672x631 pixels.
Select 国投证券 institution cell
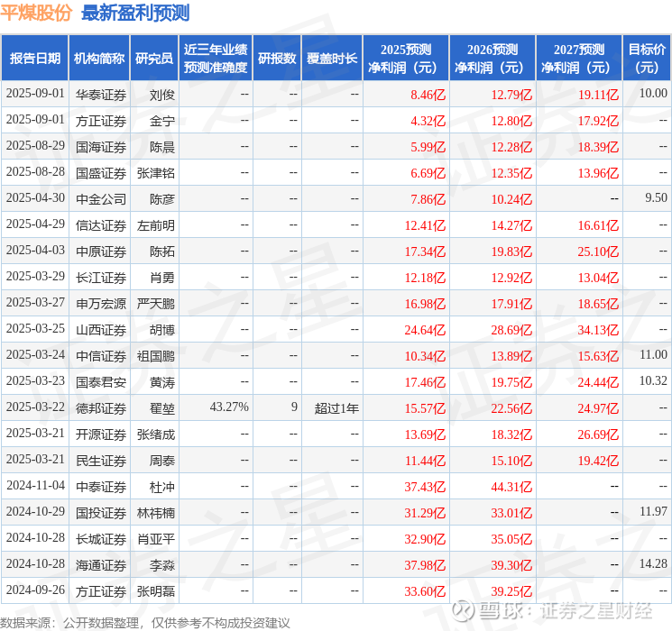pos(101,513)
